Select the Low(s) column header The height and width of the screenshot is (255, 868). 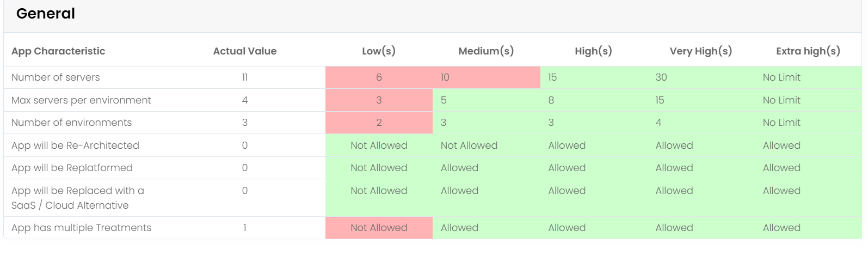(x=379, y=51)
